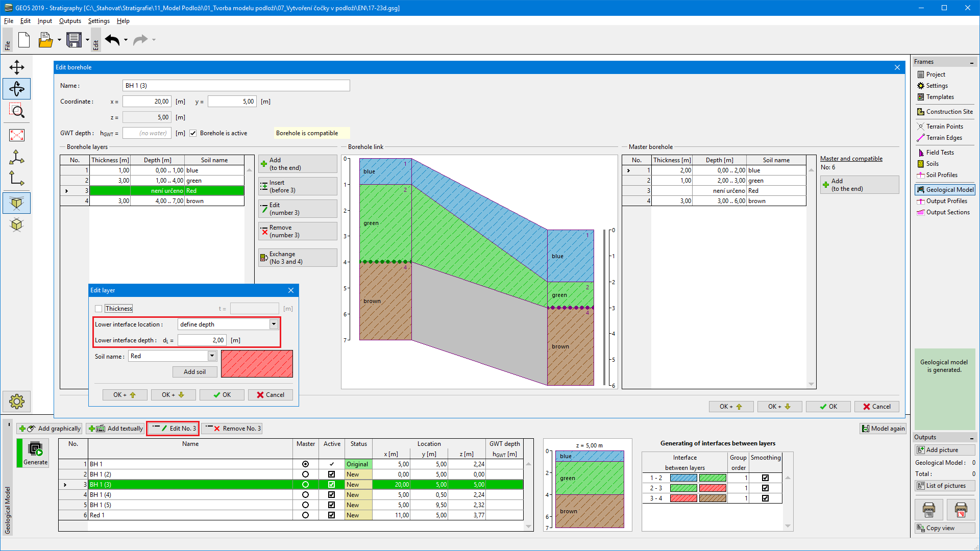This screenshot has height=551, width=980.
Task: Set BH 1 (2) as master borehole
Action: click(305, 474)
